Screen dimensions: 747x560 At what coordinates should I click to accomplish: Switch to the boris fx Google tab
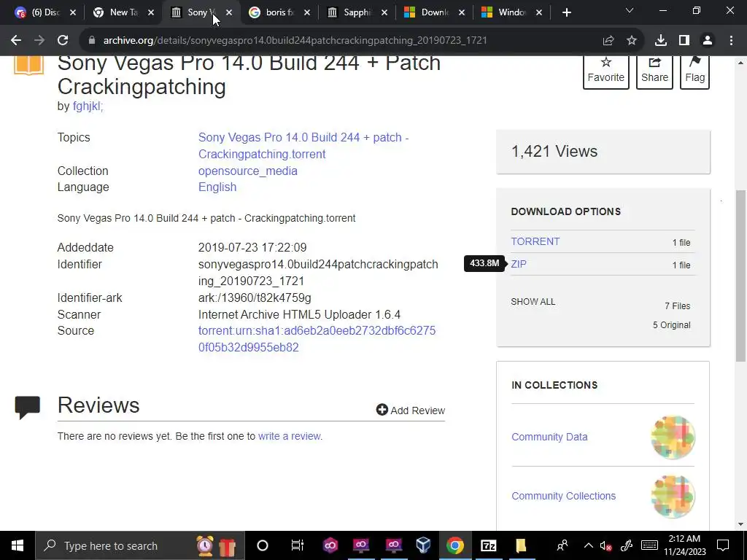click(280, 12)
